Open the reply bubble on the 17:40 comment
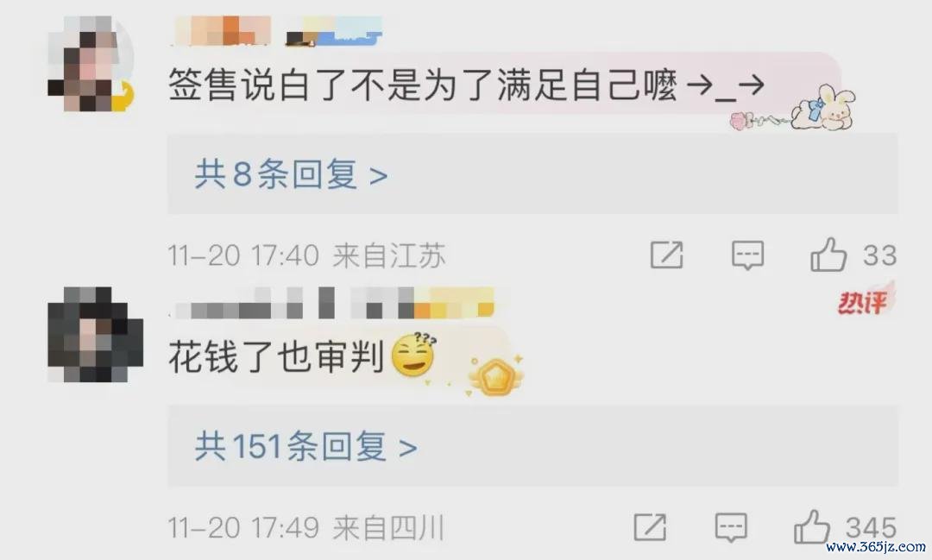 point(747,255)
